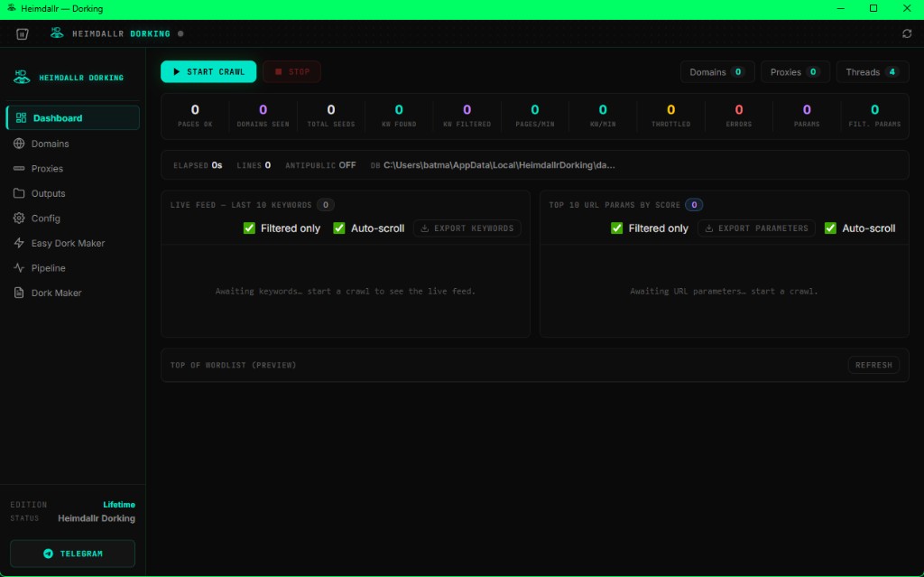Click the Threads count chip

coord(873,72)
